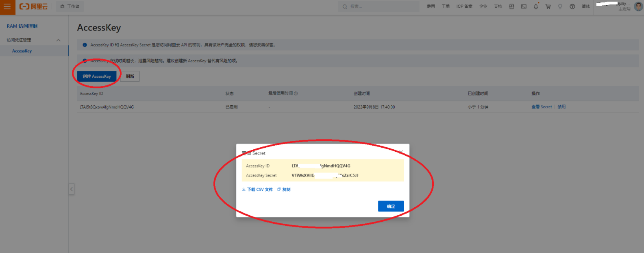Open the 费用 menu
Viewport: 644px width, 253px height.
431,7
